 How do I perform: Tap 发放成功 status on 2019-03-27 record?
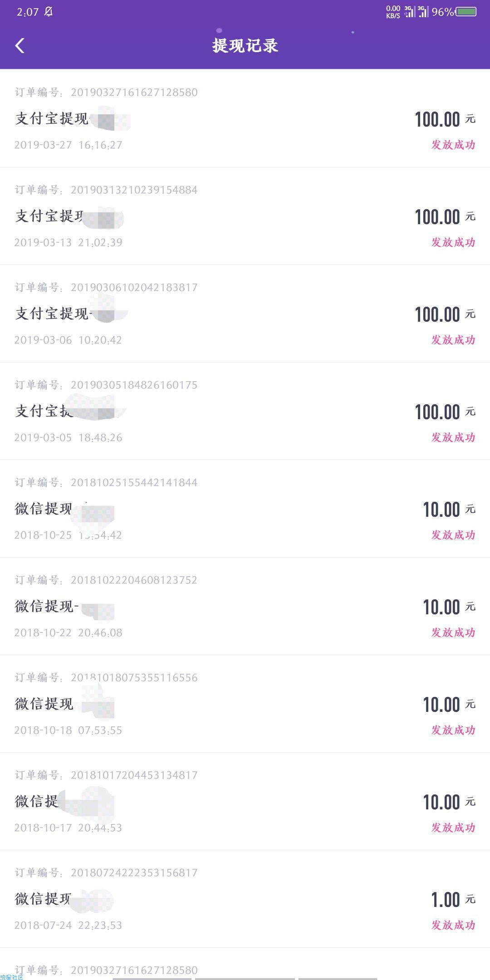click(453, 145)
